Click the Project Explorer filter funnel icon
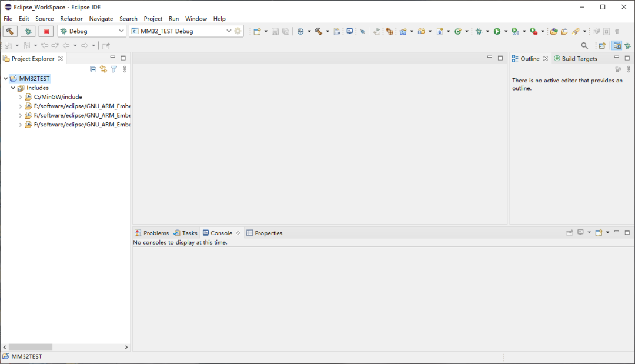This screenshot has height=364, width=635. 114,69
